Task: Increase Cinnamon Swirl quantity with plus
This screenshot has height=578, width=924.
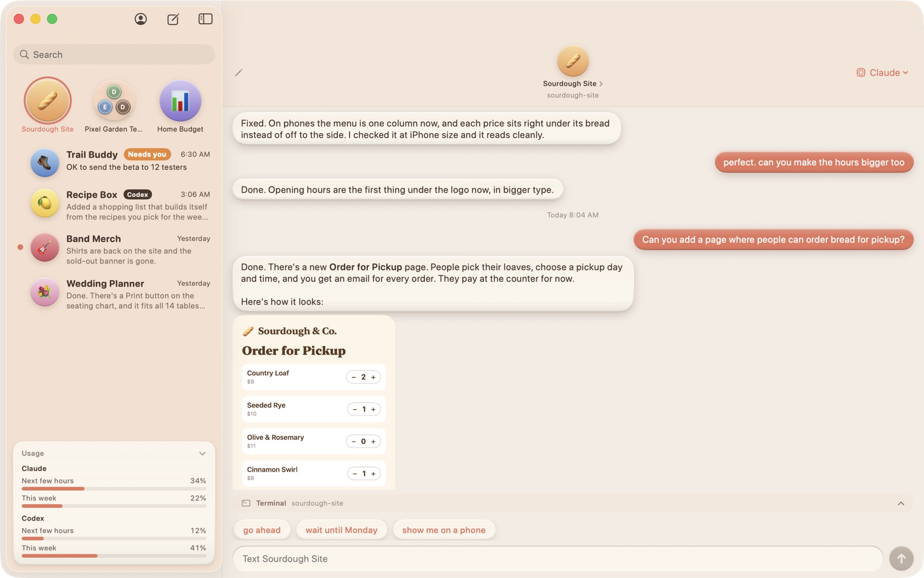Action: [x=374, y=474]
